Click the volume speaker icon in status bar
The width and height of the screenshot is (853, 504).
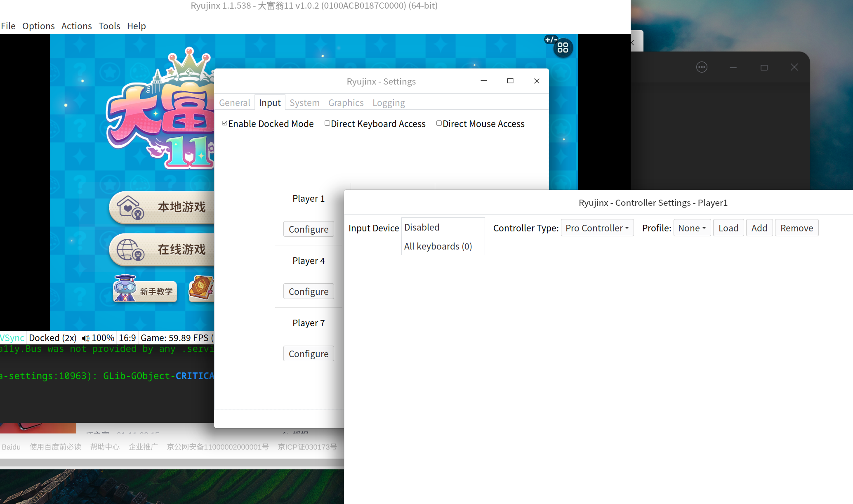pyautogui.click(x=85, y=338)
